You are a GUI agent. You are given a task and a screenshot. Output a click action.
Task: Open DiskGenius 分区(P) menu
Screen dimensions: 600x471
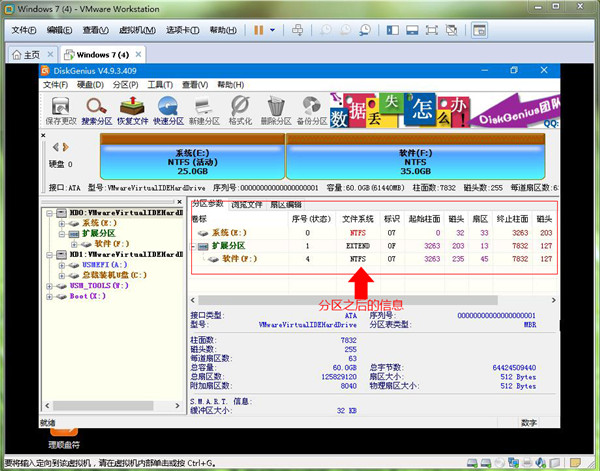(126, 85)
